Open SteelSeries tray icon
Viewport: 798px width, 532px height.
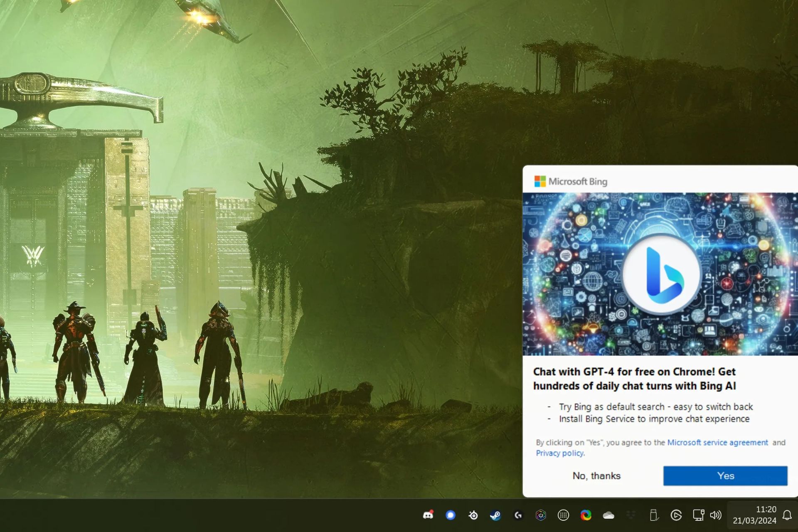pos(473,515)
